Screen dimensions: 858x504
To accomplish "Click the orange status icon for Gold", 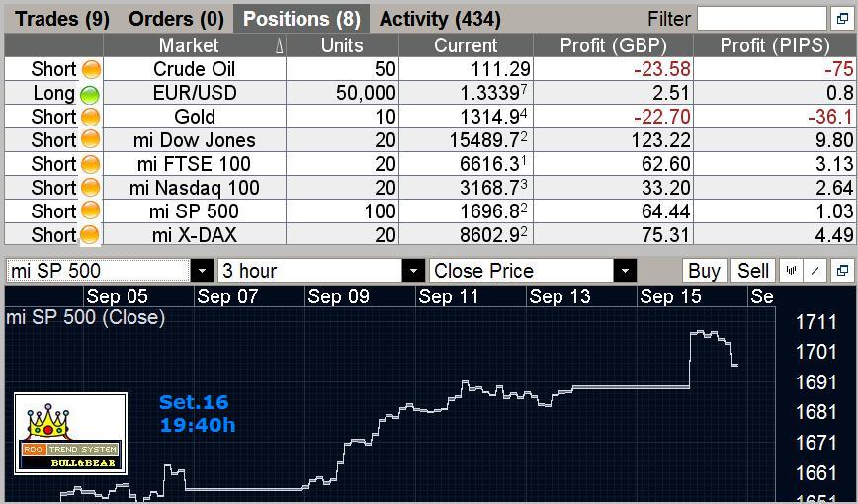I will point(91,117).
